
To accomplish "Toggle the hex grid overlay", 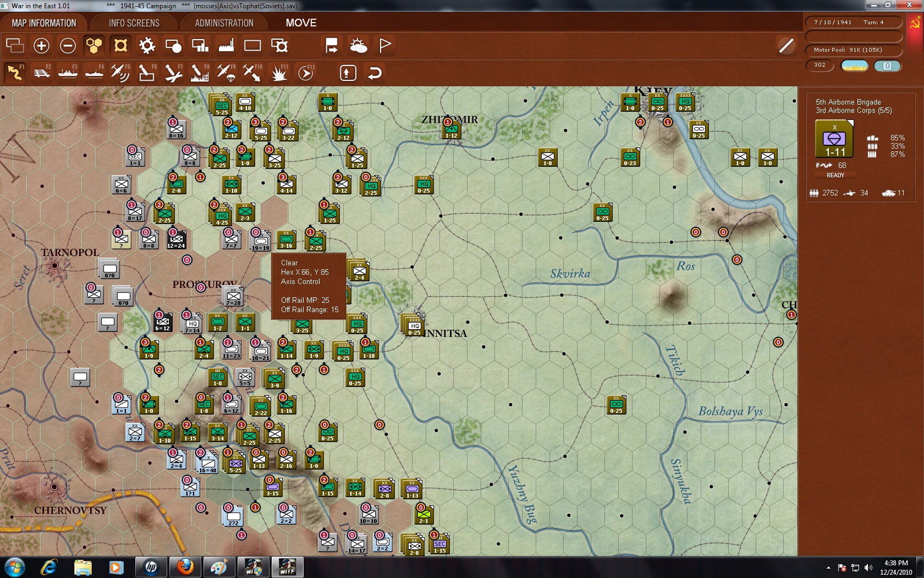I will point(94,45).
